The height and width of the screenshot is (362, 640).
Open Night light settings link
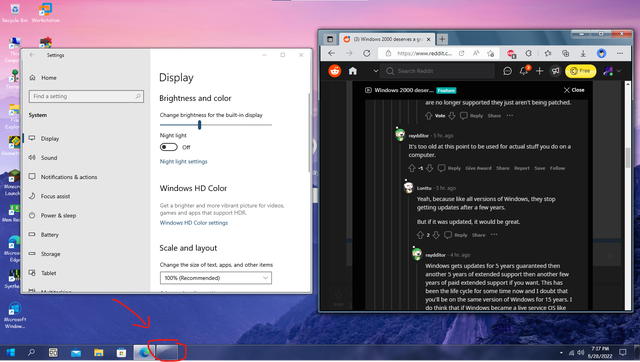(183, 162)
